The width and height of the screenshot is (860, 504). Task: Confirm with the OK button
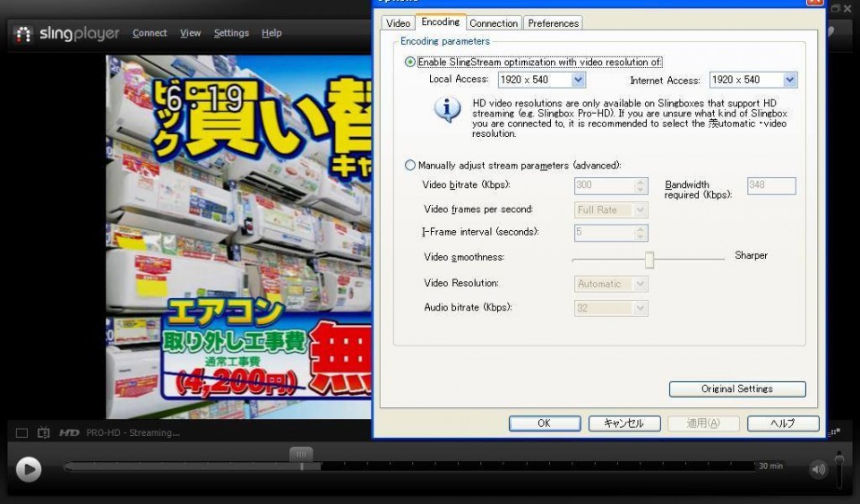[x=544, y=423]
